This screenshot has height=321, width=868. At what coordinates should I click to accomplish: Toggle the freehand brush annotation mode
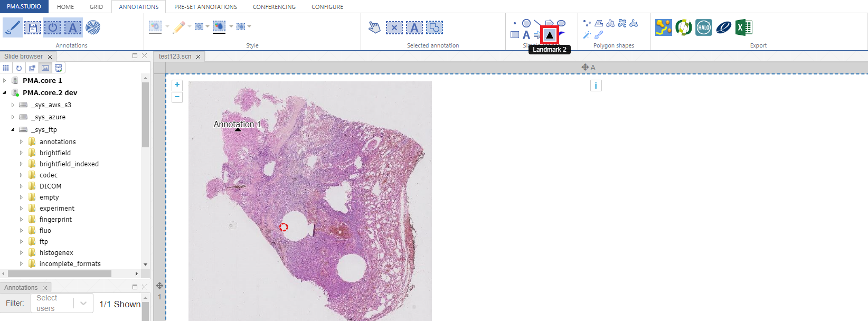(x=12, y=27)
